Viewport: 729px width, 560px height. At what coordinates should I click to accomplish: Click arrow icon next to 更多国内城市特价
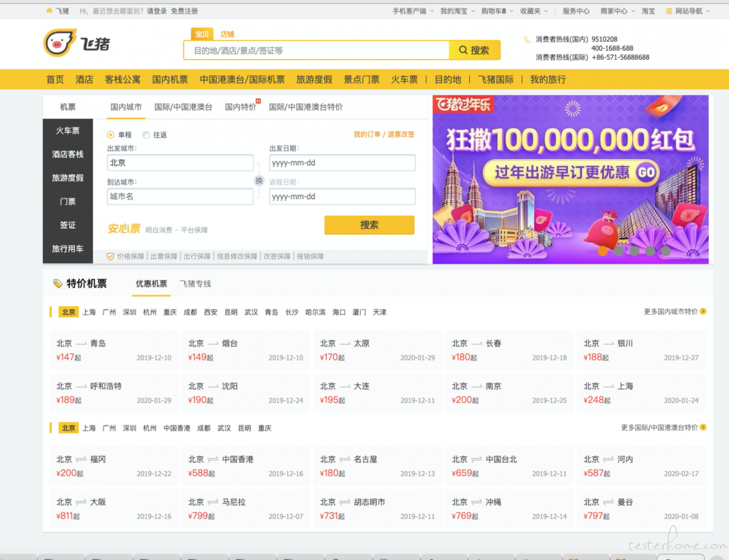[x=703, y=311]
